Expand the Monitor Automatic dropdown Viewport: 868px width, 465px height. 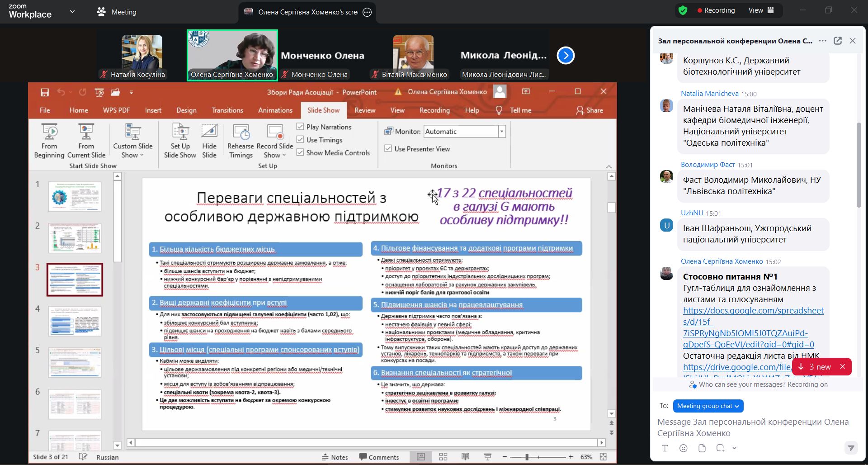[501, 132]
